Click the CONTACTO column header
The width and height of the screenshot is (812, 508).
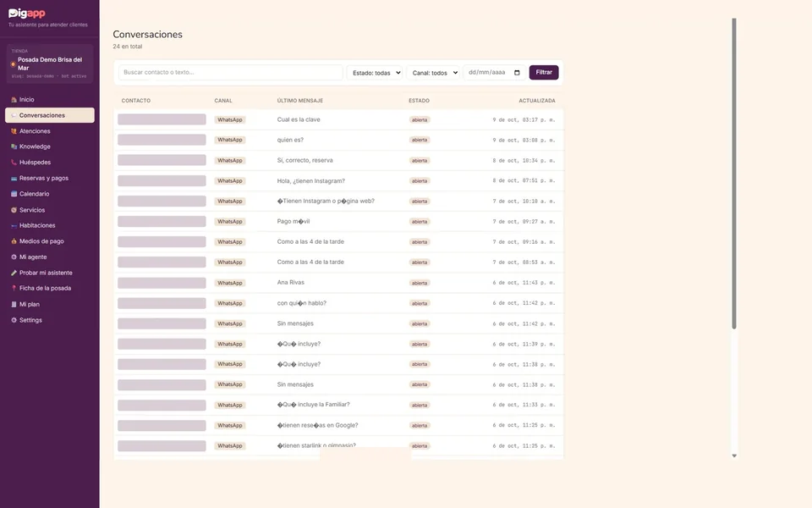136,101
